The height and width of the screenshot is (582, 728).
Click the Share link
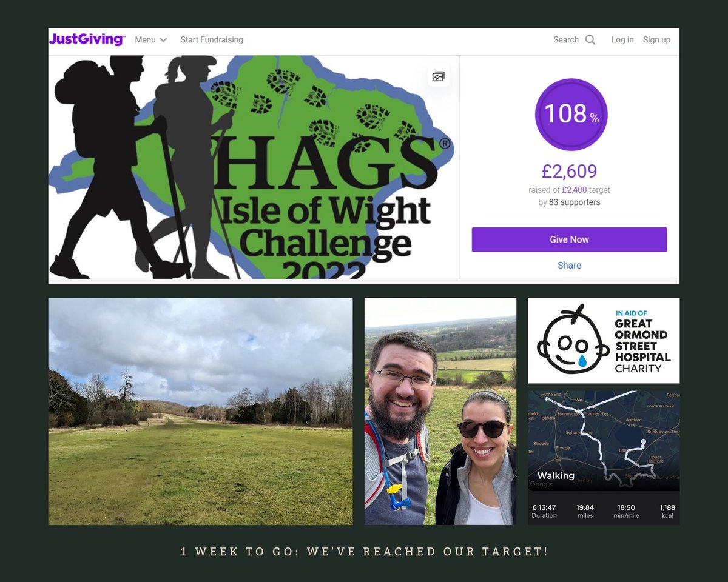(569, 265)
